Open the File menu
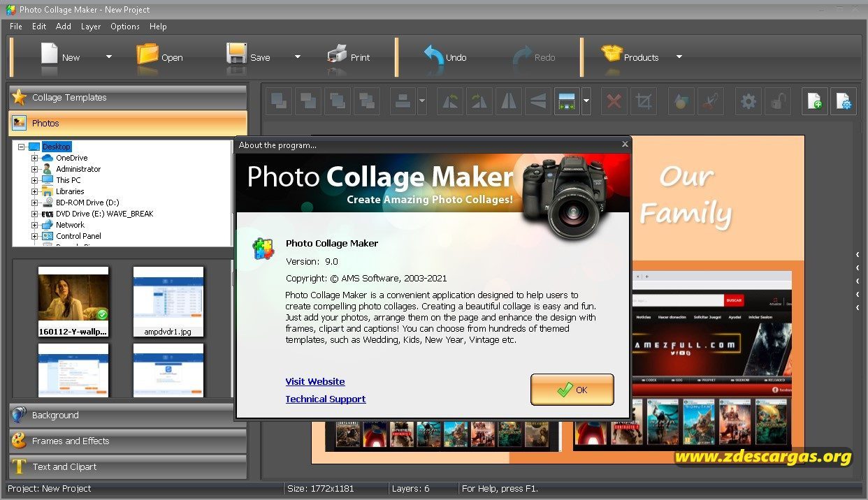This screenshot has height=500, width=868. [x=15, y=27]
